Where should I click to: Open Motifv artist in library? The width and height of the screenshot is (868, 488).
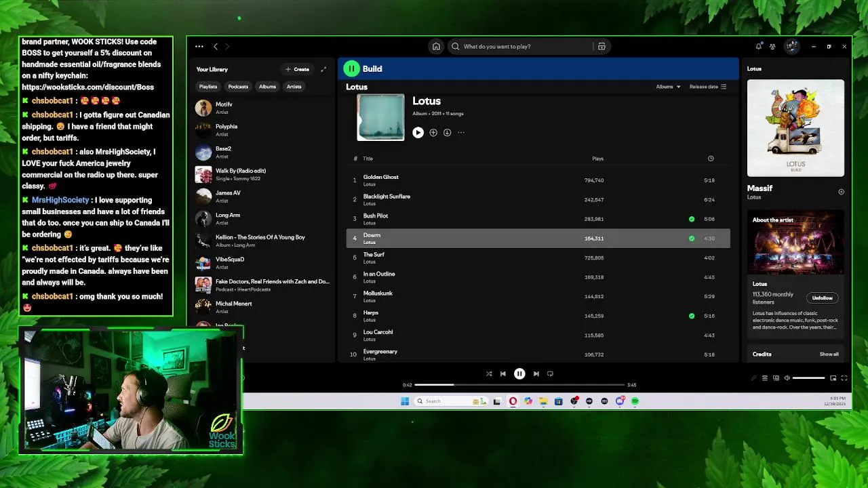[260, 108]
